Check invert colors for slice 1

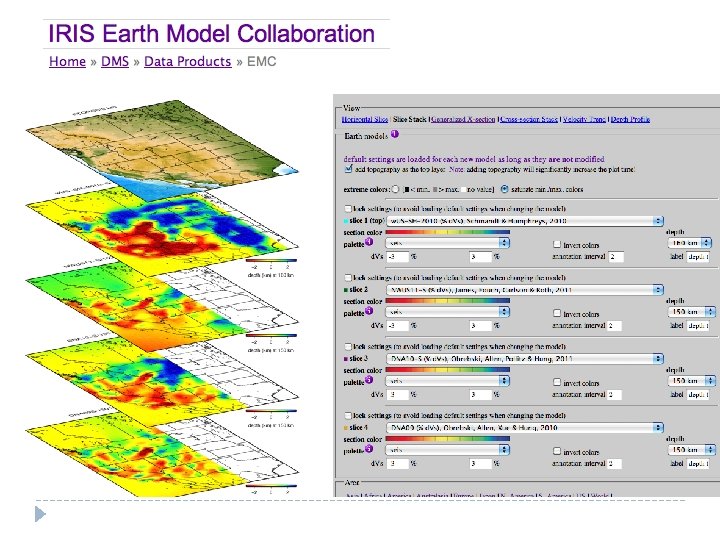click(557, 244)
